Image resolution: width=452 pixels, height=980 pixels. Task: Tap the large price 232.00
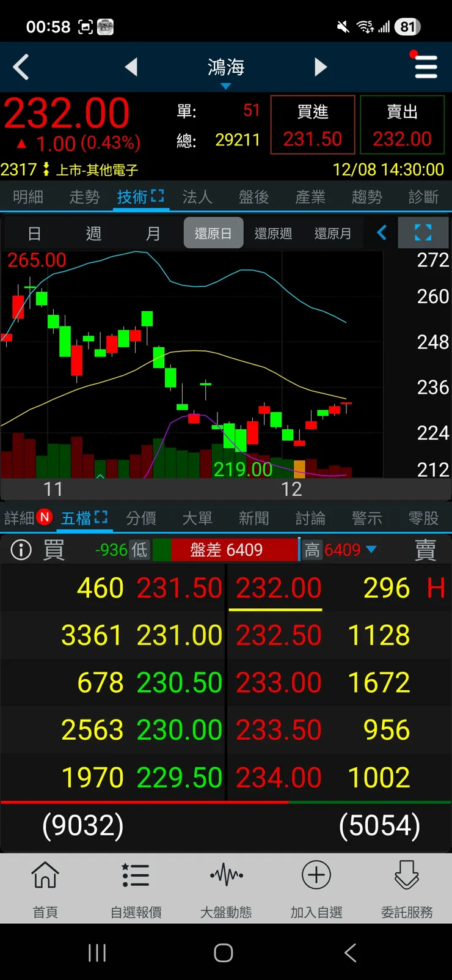pos(67,114)
